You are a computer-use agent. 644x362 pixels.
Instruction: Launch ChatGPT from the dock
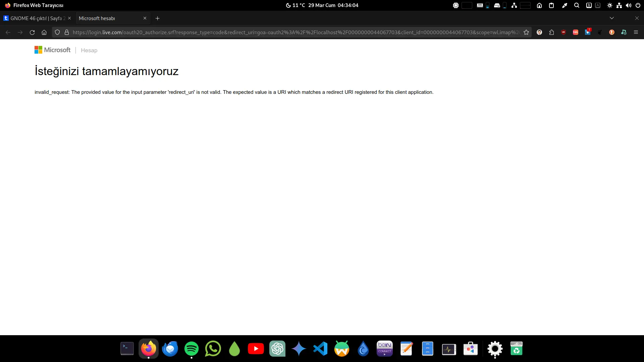click(277, 349)
